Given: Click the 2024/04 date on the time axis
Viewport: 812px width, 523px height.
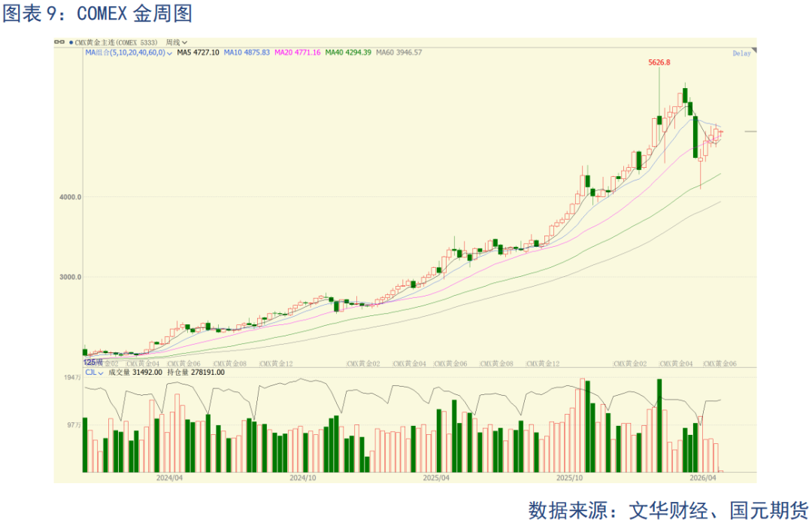Looking at the screenshot, I should 170,477.
